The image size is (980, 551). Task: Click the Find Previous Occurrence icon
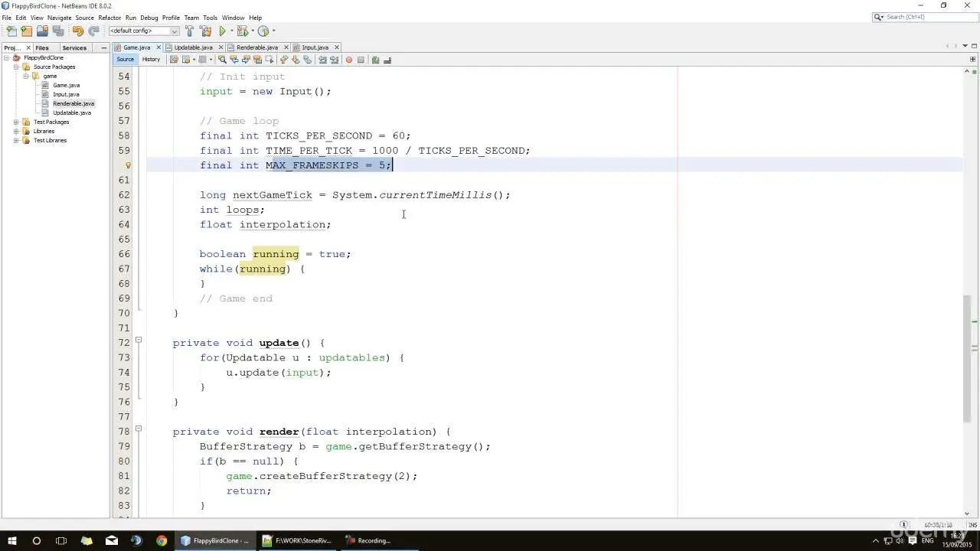[x=234, y=60]
